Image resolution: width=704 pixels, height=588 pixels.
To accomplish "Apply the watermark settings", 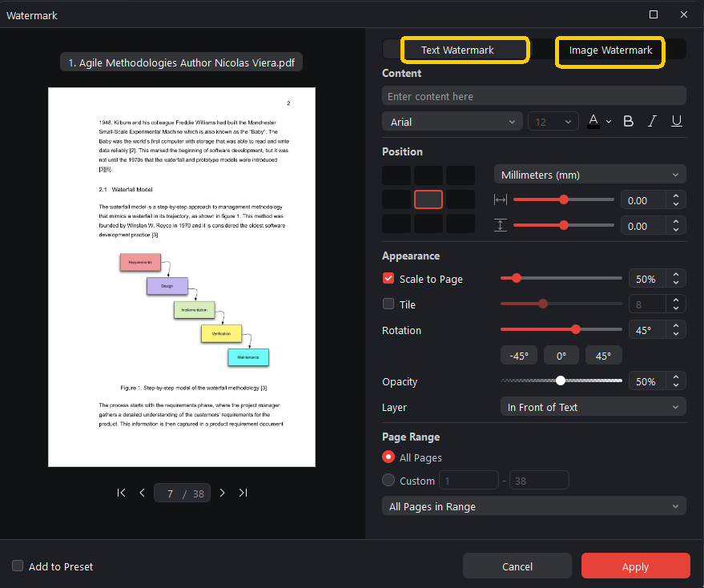I will point(635,566).
